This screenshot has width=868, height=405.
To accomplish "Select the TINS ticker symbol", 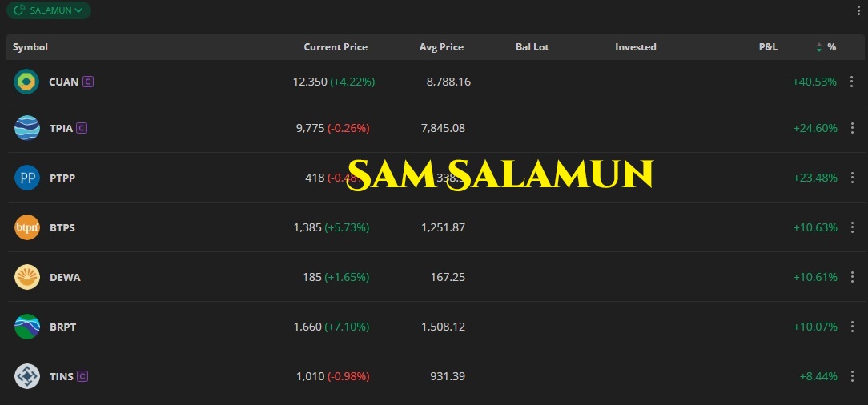I will (61, 376).
